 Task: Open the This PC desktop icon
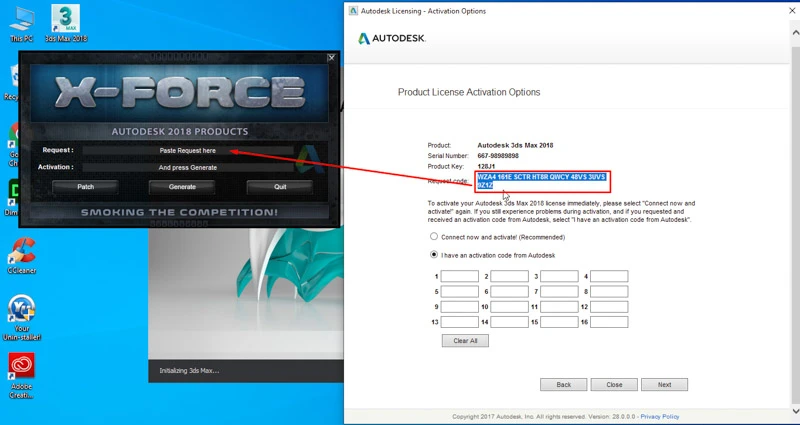point(21,24)
